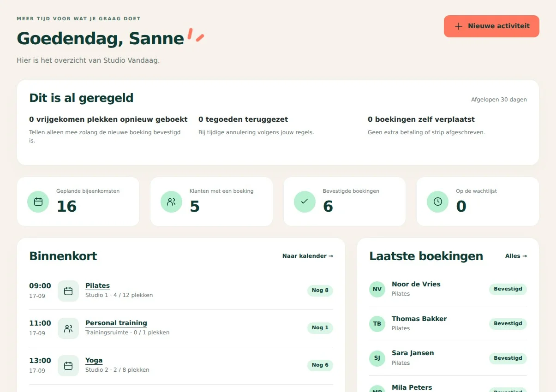Screen dimensions: 556x392
Task: Click the Binnenkort heading
Action: tap(63, 256)
